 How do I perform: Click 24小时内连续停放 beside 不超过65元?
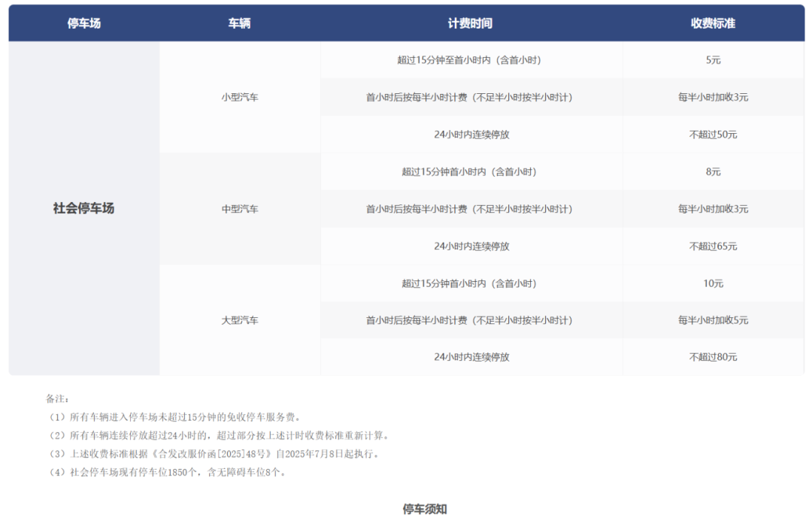point(471,246)
